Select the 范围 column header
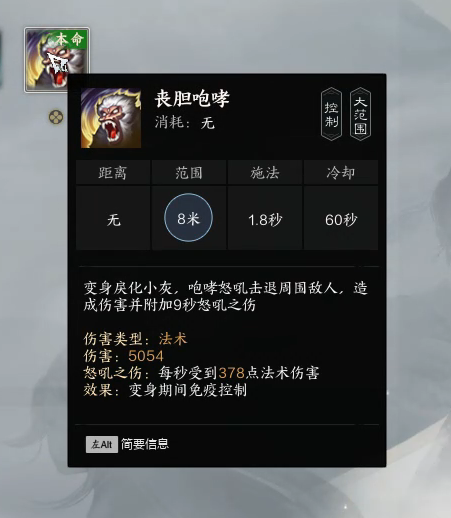 (189, 173)
